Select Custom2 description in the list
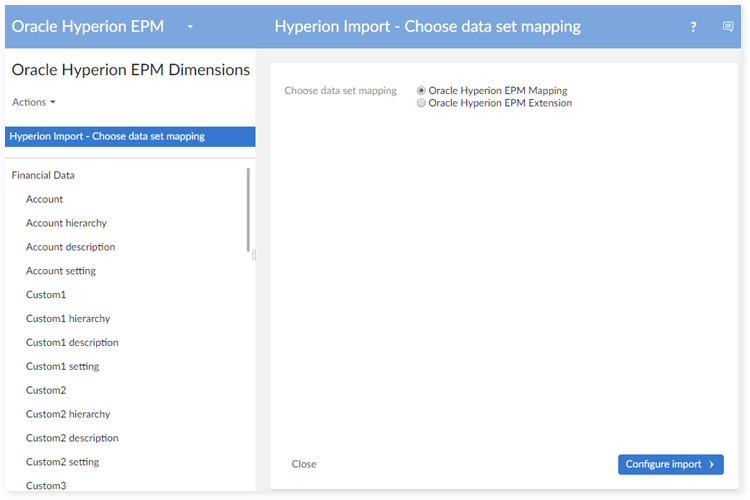This screenshot has width=750, height=500. pos(72,438)
